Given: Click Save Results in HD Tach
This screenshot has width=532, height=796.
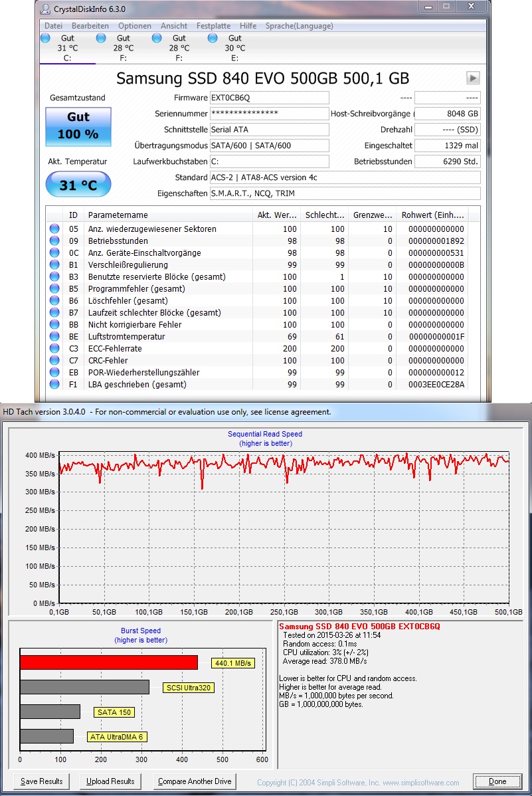Looking at the screenshot, I should (42, 781).
